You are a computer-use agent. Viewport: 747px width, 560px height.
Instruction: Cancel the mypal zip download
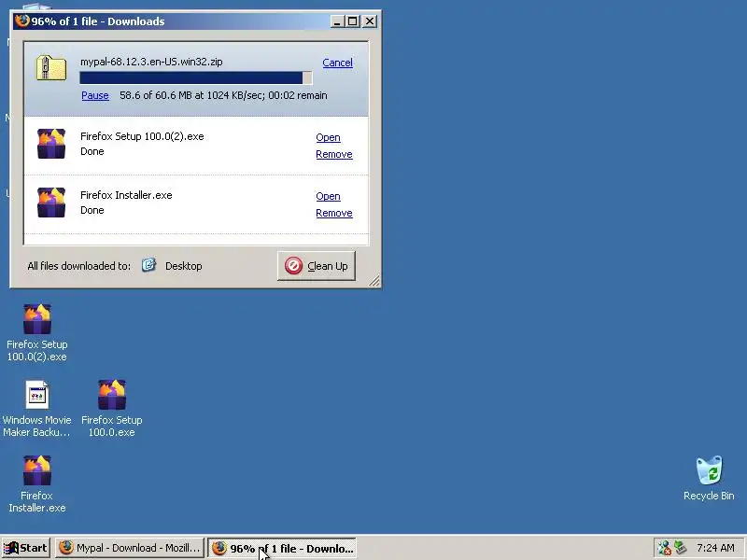coord(337,63)
